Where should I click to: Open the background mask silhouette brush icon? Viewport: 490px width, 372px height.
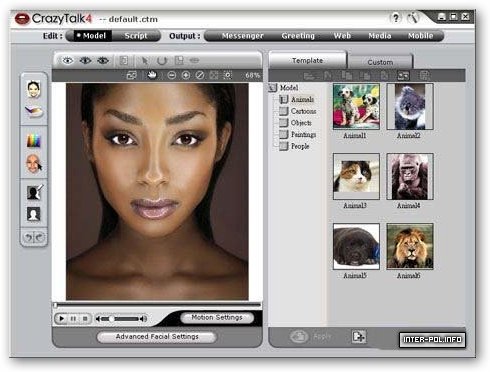coord(34,192)
